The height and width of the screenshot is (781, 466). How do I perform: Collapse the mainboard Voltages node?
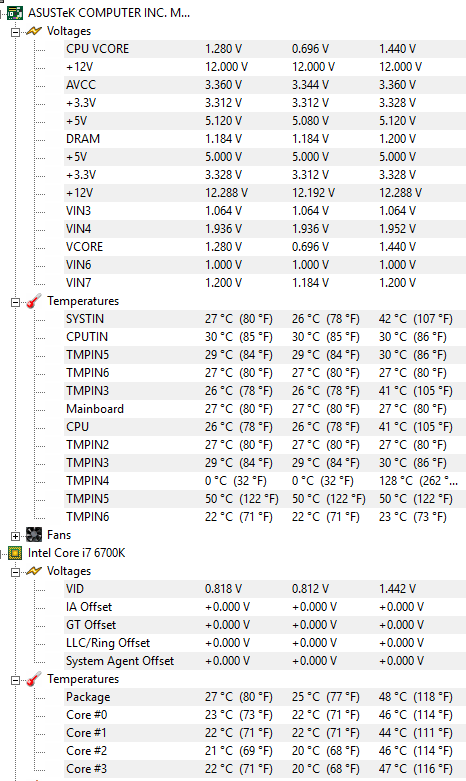coord(15,32)
